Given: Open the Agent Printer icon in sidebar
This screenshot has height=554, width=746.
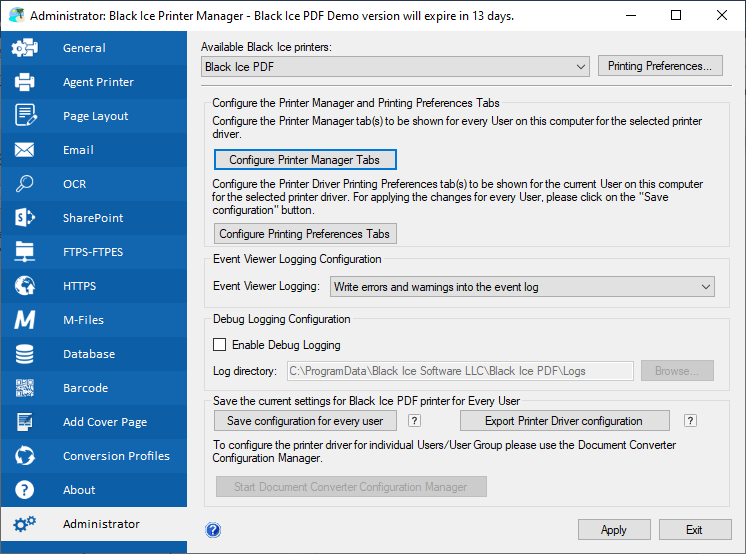Looking at the screenshot, I should pyautogui.click(x=24, y=82).
